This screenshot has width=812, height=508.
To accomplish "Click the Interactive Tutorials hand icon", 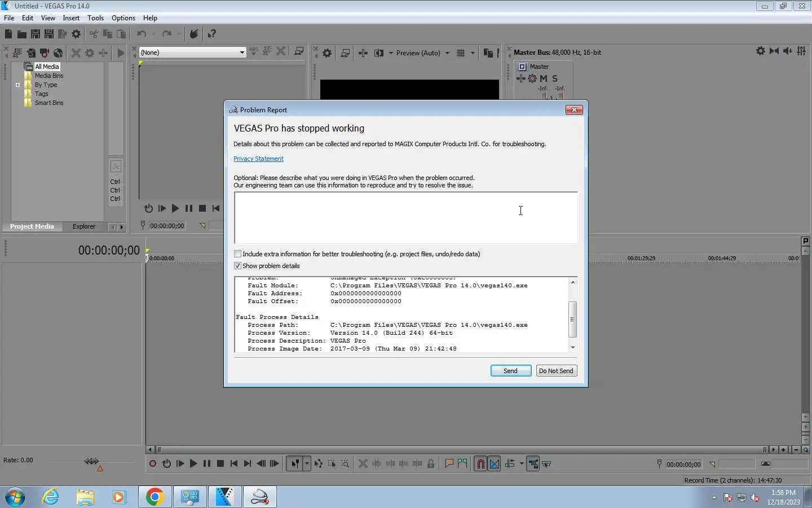I will click(x=194, y=34).
